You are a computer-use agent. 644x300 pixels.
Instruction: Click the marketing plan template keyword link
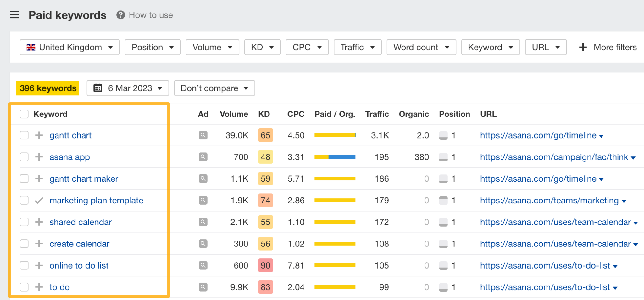pyautogui.click(x=96, y=200)
